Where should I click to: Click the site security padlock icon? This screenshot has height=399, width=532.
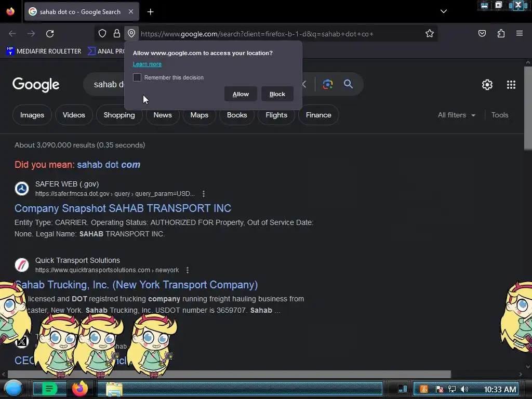[117, 34]
